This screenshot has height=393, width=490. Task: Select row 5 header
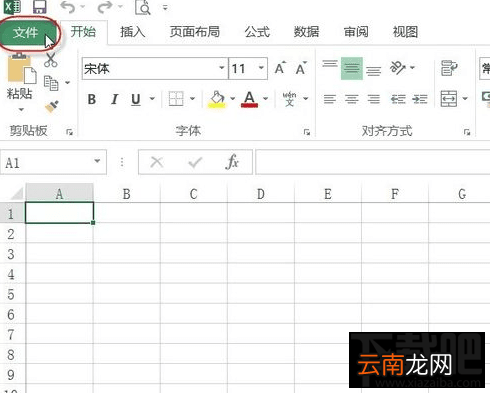point(12,295)
